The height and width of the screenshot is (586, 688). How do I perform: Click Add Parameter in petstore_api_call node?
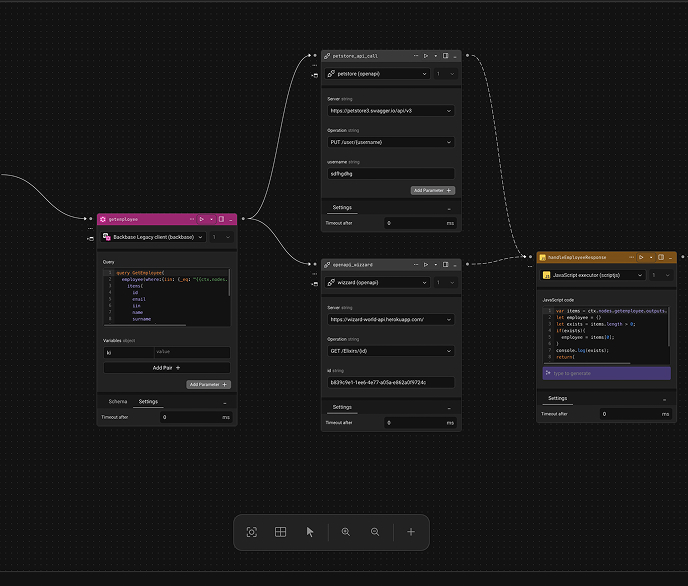(x=433, y=190)
